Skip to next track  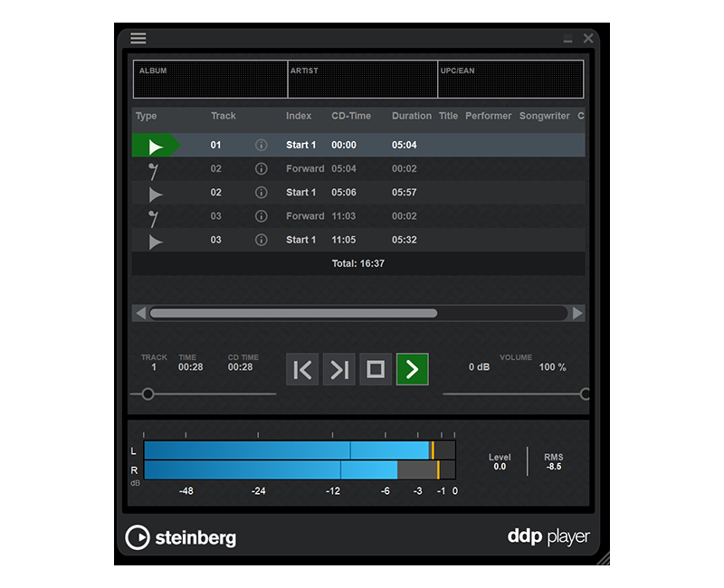339,369
